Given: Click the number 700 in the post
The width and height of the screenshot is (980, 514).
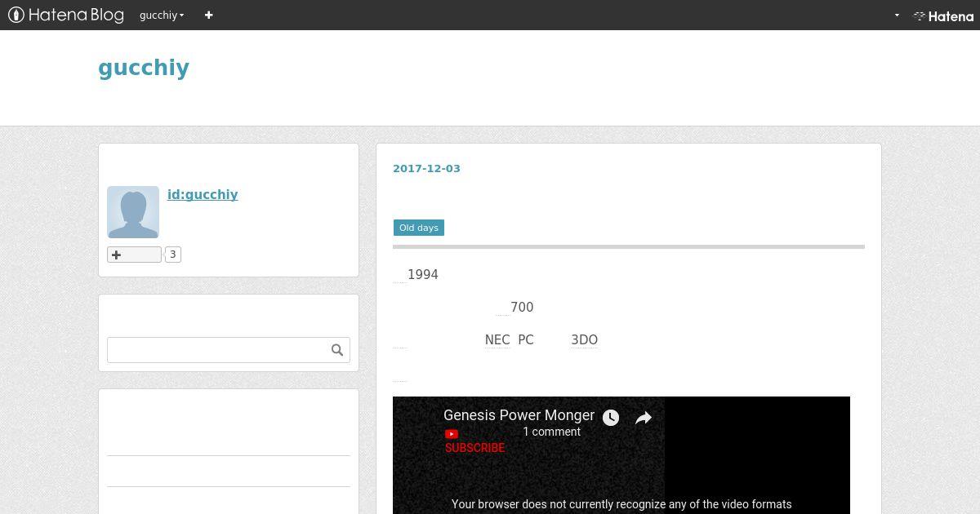Looking at the screenshot, I should pos(522,308).
